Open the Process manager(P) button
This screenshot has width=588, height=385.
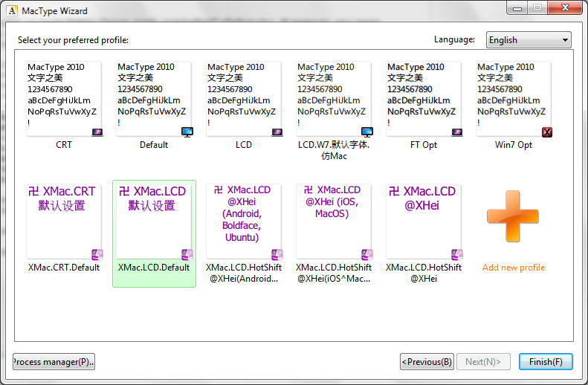(x=54, y=362)
